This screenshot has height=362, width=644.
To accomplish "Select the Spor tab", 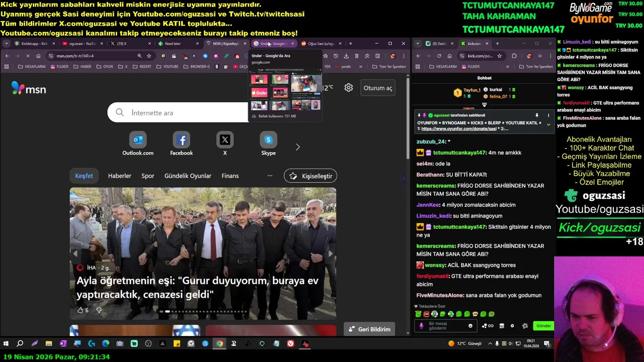I will coord(148,176).
